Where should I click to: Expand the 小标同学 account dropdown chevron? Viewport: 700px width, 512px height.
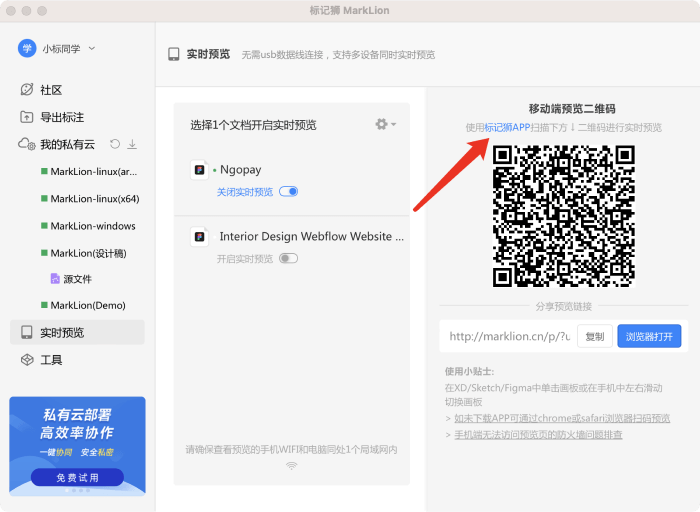click(92, 48)
